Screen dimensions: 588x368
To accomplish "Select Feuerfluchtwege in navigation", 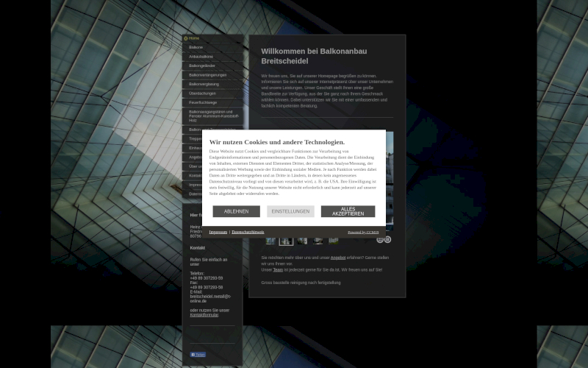I will click(x=203, y=102).
